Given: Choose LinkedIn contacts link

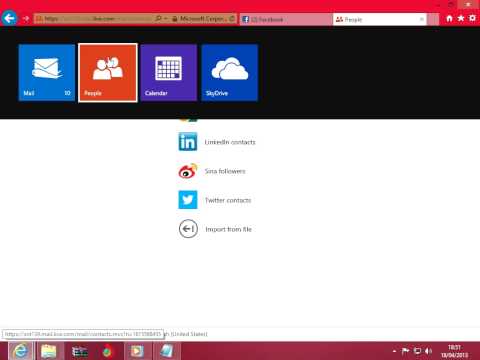Looking at the screenshot, I should pos(230,142).
